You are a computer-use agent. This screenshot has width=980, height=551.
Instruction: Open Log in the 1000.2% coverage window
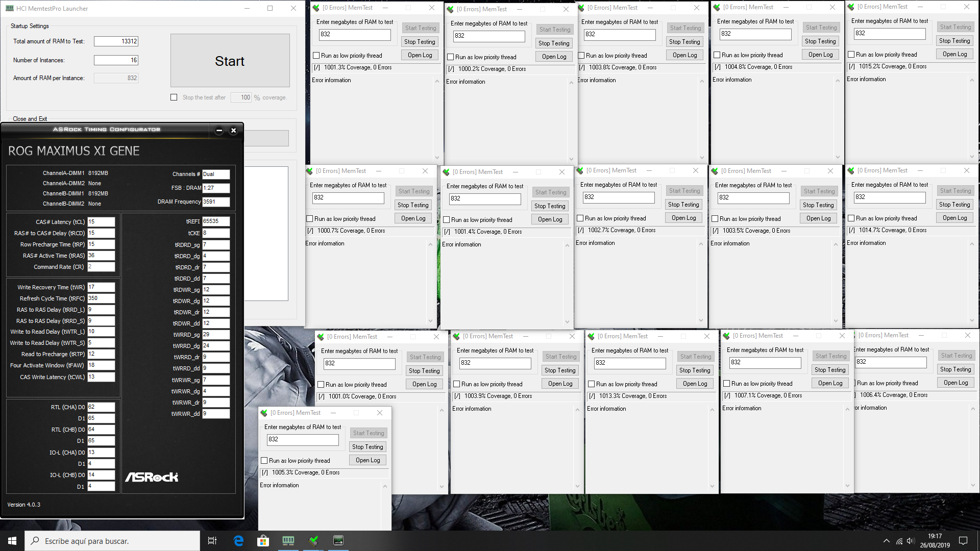[x=554, y=57]
